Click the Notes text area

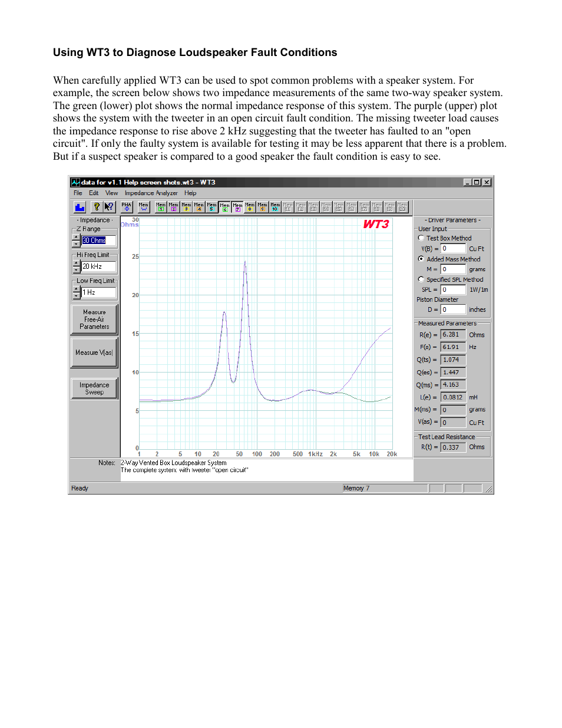point(266,470)
